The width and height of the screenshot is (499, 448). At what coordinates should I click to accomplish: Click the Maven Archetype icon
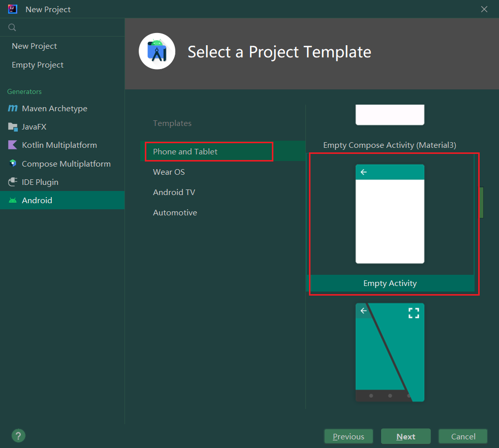coord(13,109)
